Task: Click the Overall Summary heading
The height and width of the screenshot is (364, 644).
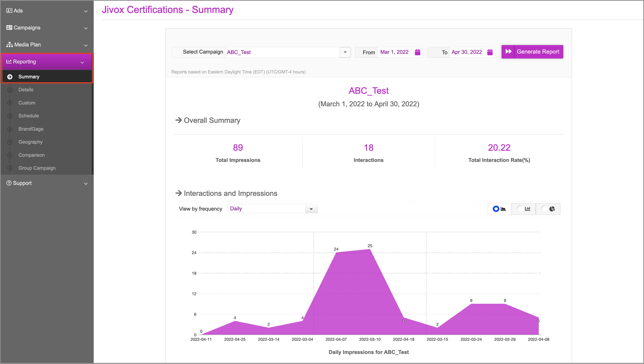Action: [x=212, y=120]
